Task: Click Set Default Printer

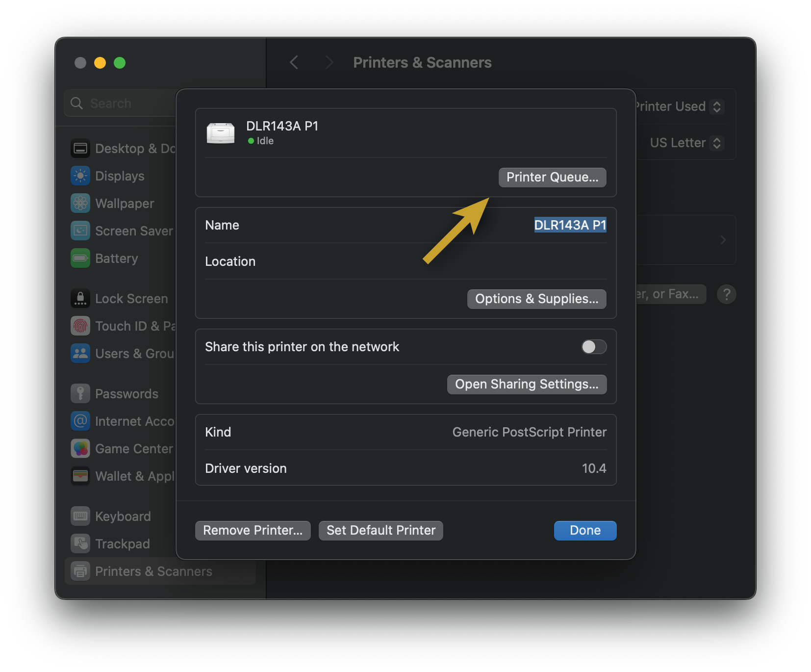Action: (380, 531)
